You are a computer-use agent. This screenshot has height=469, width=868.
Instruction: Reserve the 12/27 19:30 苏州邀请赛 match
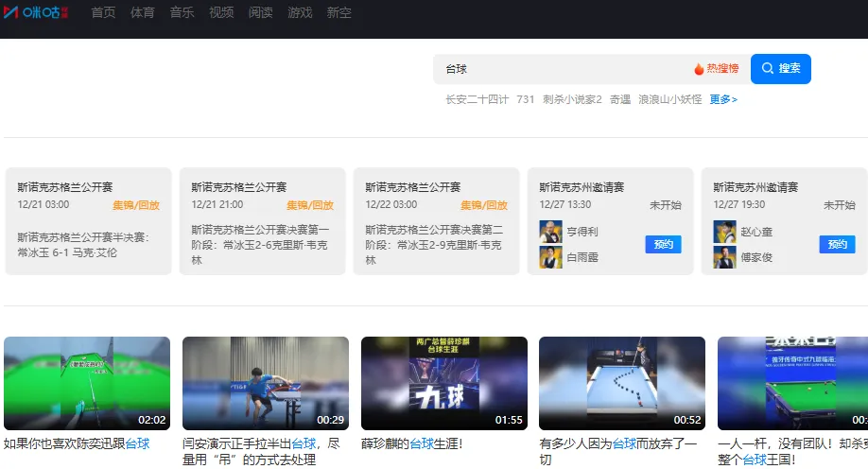point(837,244)
